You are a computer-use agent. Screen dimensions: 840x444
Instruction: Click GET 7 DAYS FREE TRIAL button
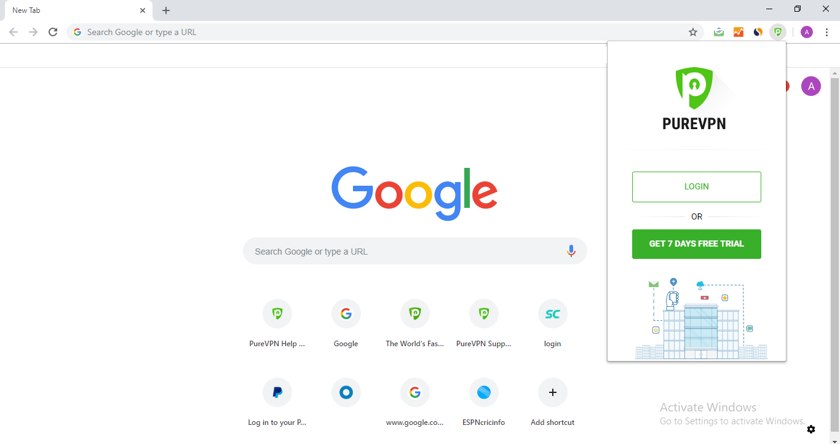pos(696,244)
